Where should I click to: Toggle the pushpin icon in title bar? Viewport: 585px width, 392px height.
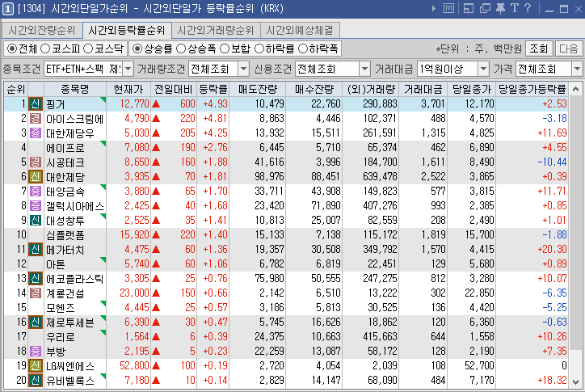(x=500, y=8)
